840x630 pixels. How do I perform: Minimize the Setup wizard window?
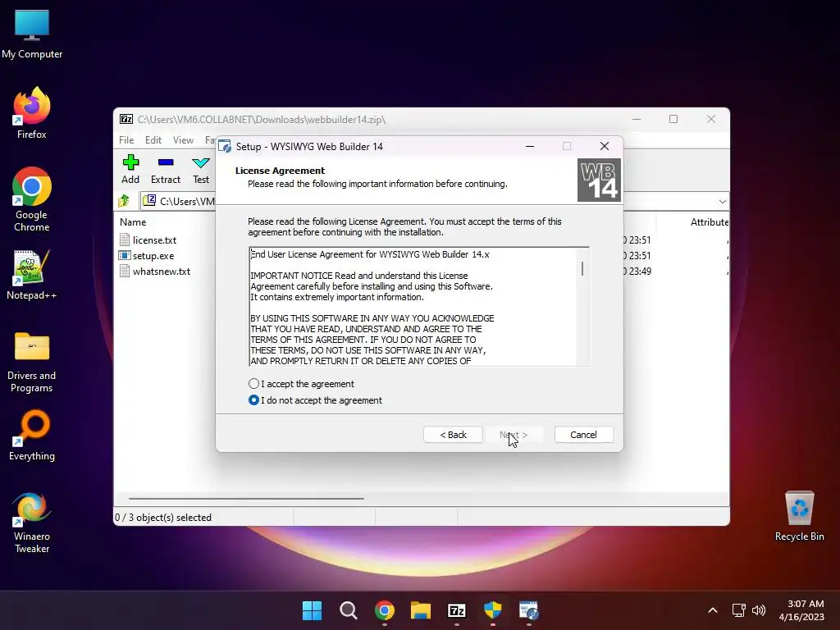(530, 146)
